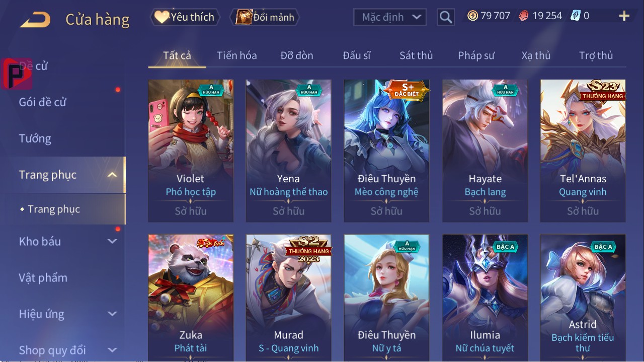The height and width of the screenshot is (362, 644).
Task: Open the search magnifier icon
Action: pyautogui.click(x=445, y=18)
